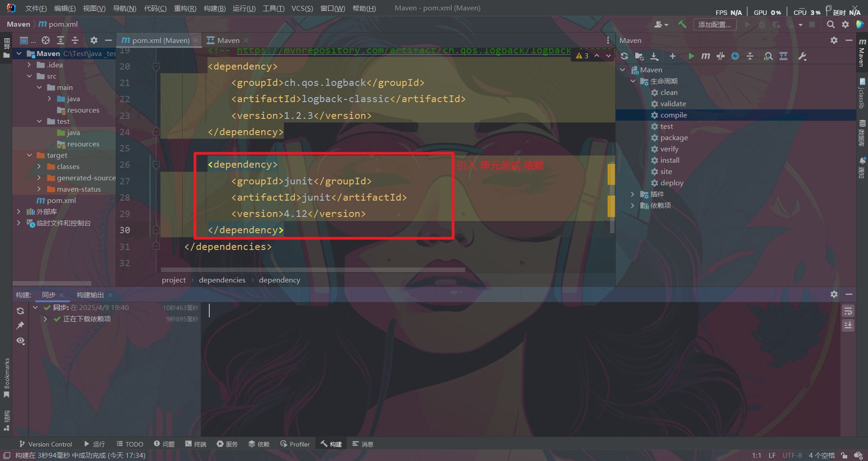Open mvnrepository link in comment line

pos(404,51)
